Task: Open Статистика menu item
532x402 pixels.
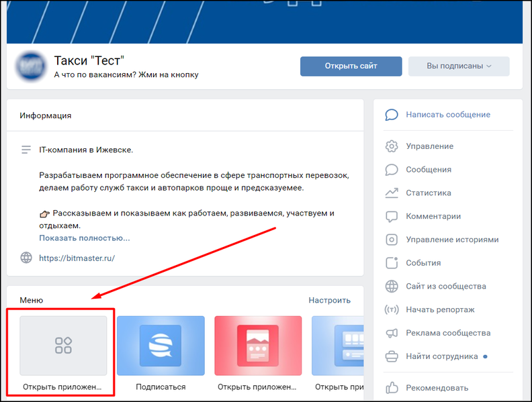Action: (429, 193)
